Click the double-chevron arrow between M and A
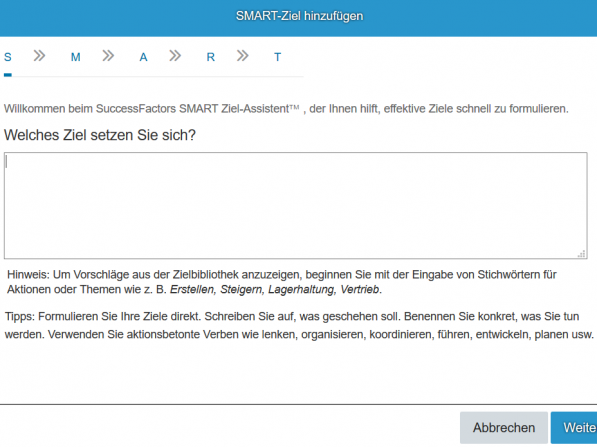 pyautogui.click(x=108, y=56)
